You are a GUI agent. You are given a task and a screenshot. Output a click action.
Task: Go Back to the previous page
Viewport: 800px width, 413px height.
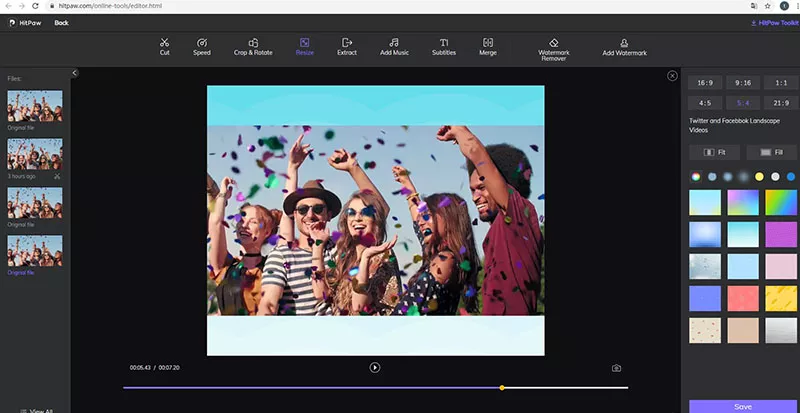(61, 23)
